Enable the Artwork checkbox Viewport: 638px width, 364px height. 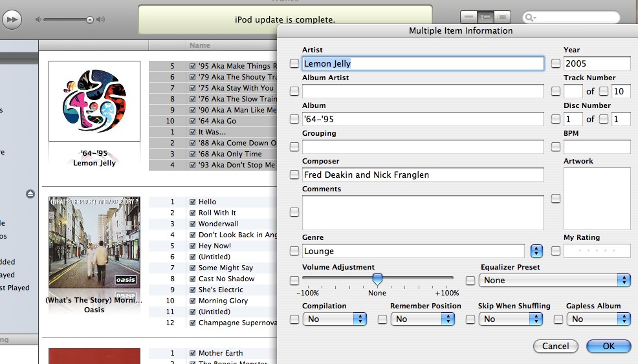point(555,198)
